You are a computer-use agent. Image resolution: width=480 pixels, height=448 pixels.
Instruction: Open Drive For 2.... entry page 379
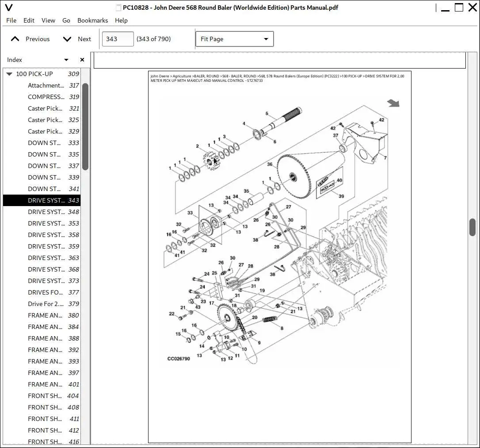point(42,304)
